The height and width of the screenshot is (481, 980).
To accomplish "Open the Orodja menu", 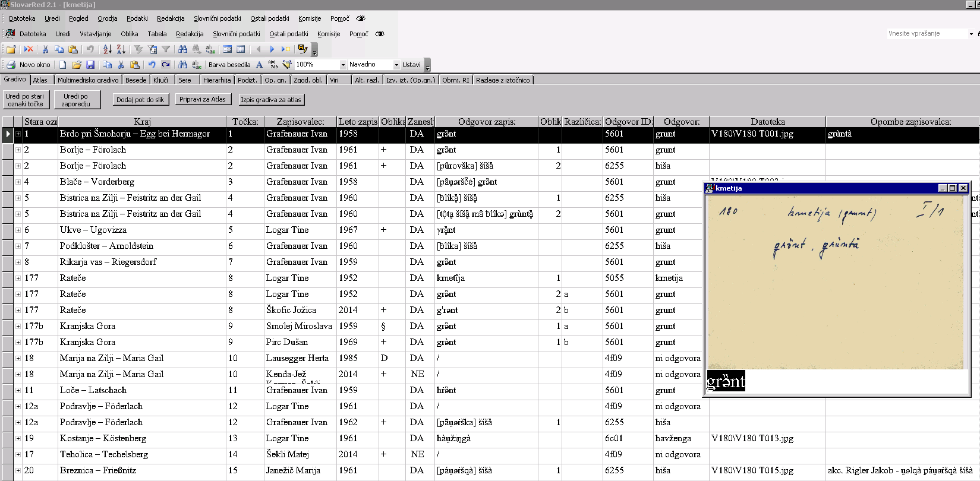I will click(107, 18).
